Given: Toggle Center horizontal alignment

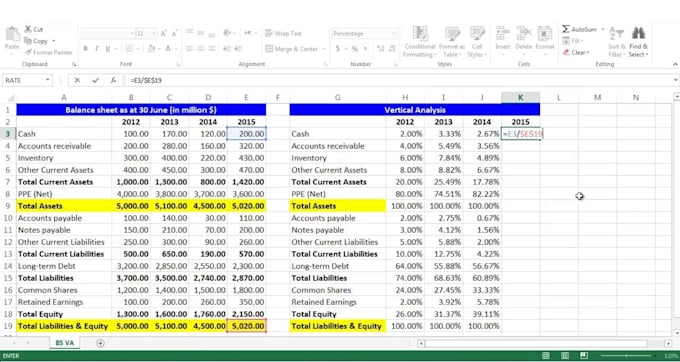Looking at the screenshot, I should (200, 49).
